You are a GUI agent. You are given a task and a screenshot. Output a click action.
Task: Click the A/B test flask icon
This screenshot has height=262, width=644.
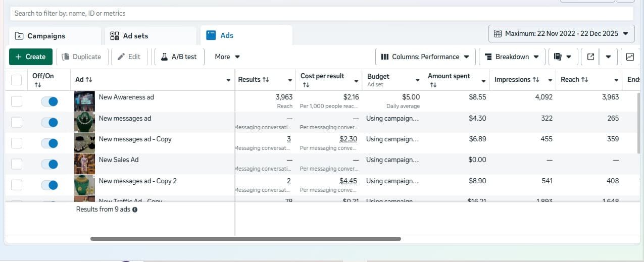pyautogui.click(x=164, y=57)
